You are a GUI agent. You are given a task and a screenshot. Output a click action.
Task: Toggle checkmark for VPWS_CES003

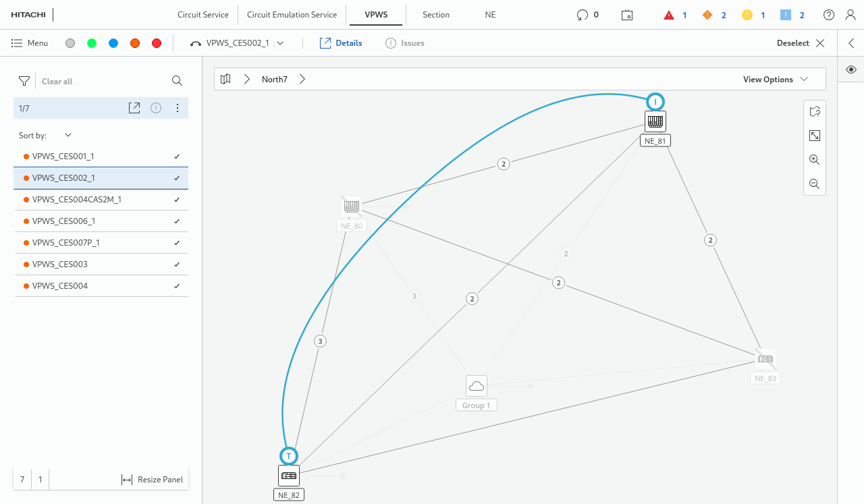pyautogui.click(x=177, y=264)
